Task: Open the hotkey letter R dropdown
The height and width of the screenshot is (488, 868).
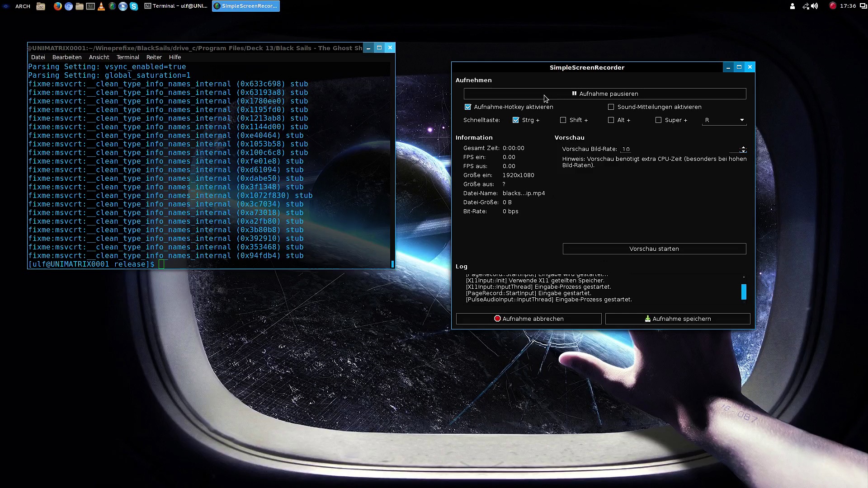Action: (724, 120)
